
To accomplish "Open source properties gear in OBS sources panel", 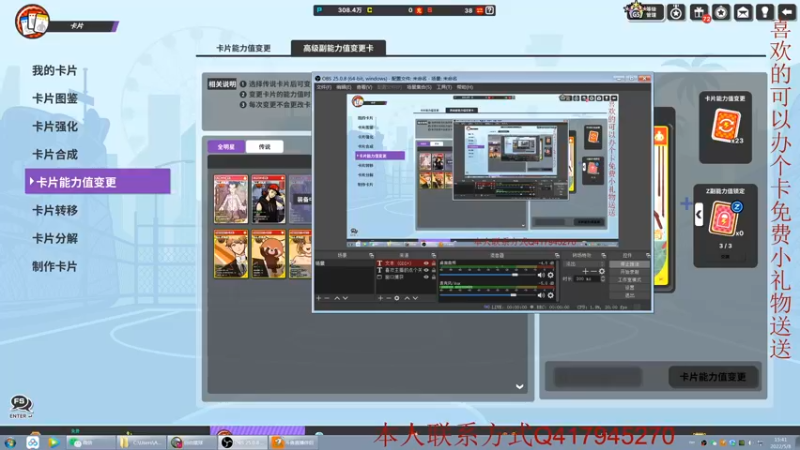I will (396, 298).
